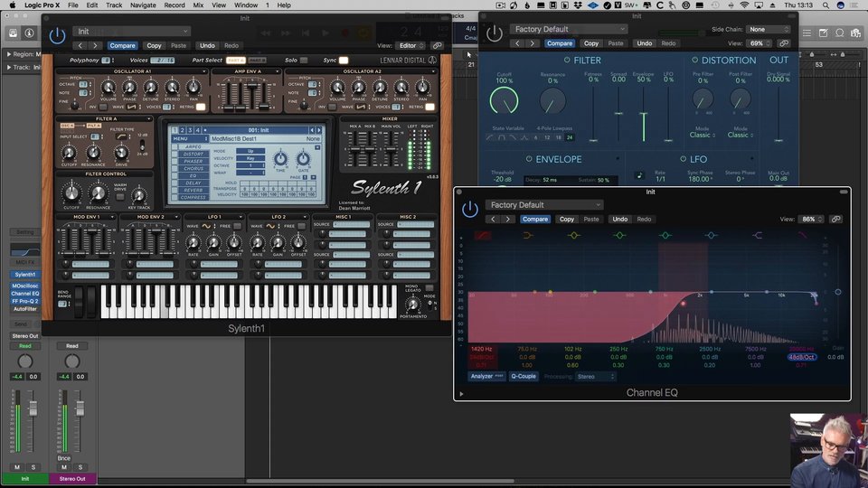Go to the next preset in AutoFilter

click(x=532, y=43)
